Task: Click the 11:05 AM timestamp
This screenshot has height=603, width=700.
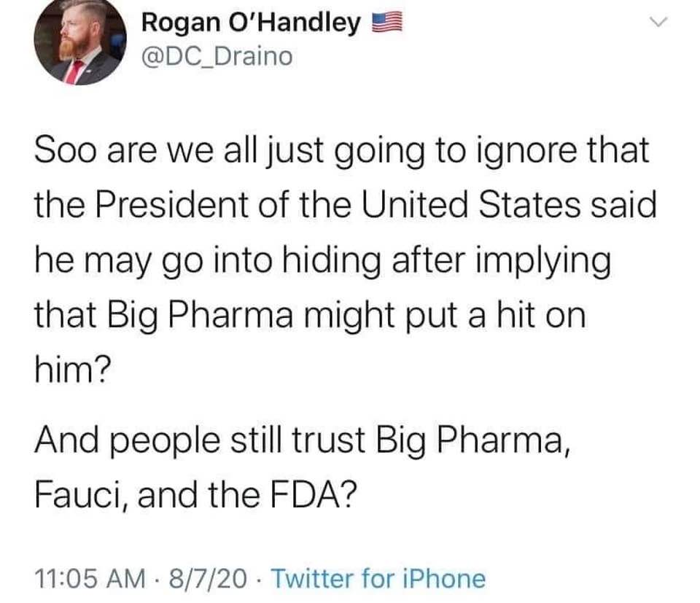Action: pos(90,578)
